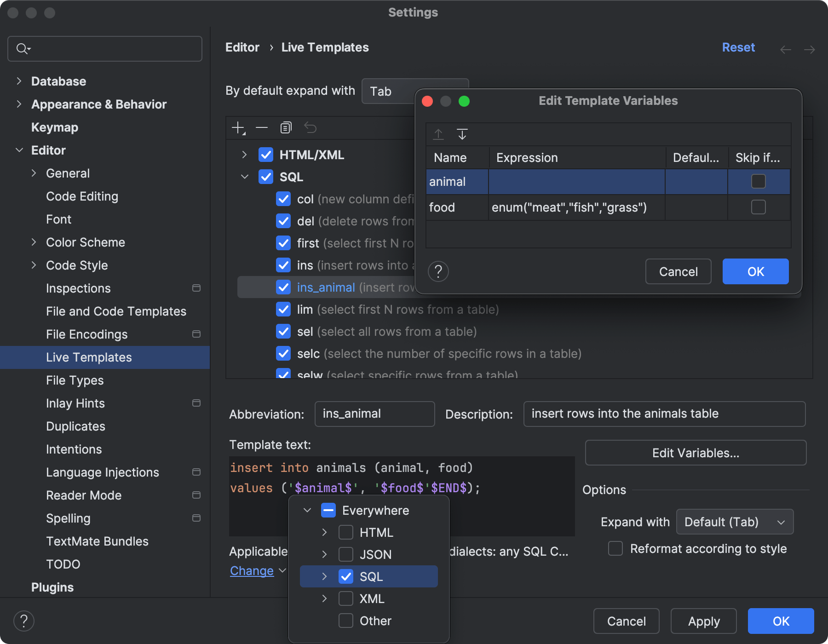Viewport: 828px width, 644px height.
Task: Open the Expand with dropdown
Action: [x=734, y=522]
